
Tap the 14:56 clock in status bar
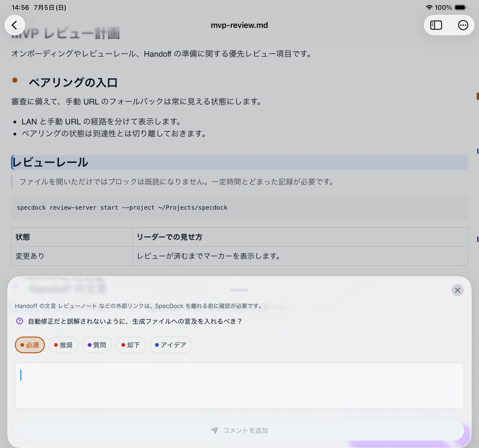tap(20, 7)
